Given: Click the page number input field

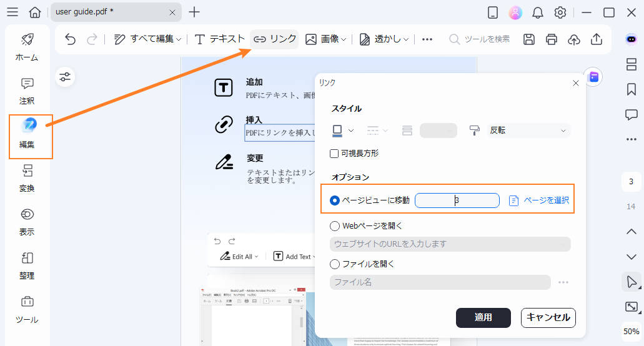Looking at the screenshot, I should (457, 200).
